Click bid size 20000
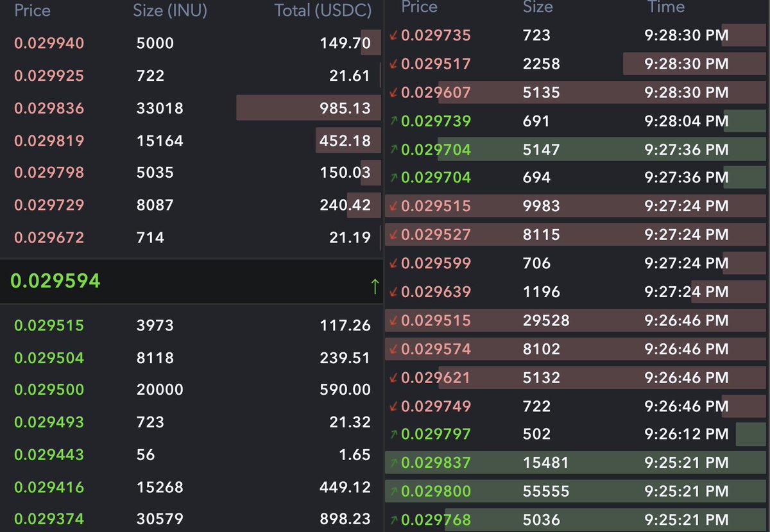The image size is (770, 532). (x=160, y=390)
